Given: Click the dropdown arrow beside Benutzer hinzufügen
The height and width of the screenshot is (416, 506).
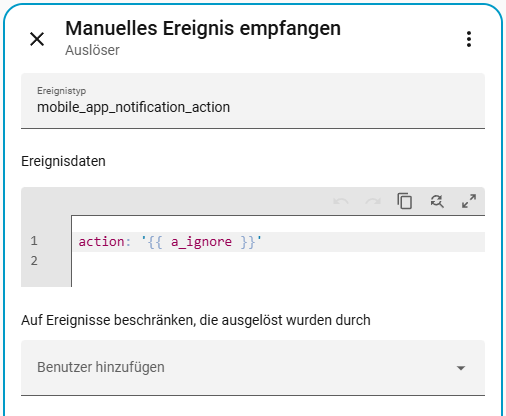Looking at the screenshot, I should (x=461, y=368).
